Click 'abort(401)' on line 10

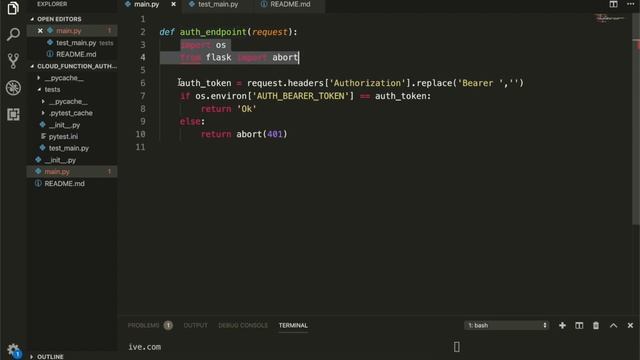(x=262, y=134)
